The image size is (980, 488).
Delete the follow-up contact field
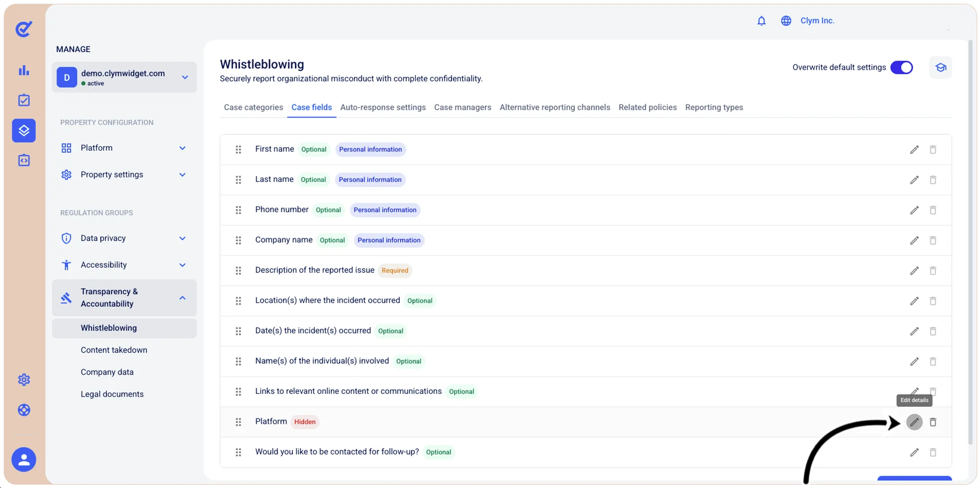933,452
